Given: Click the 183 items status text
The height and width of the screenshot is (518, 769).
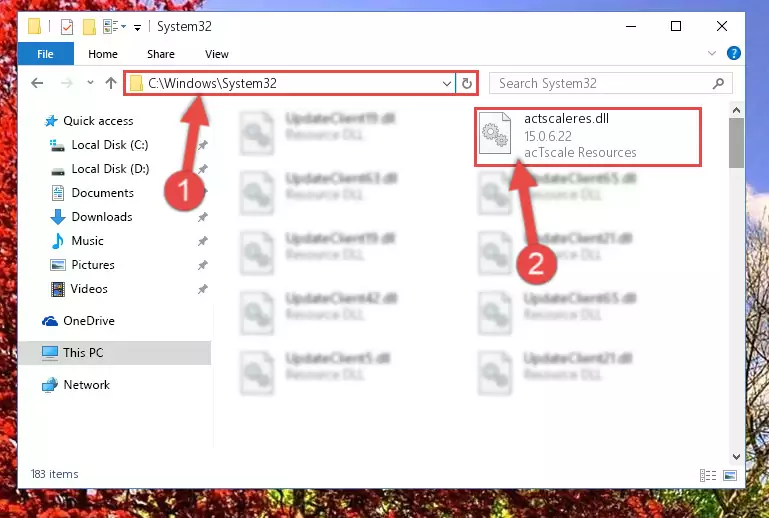Looking at the screenshot, I should (x=54, y=474).
